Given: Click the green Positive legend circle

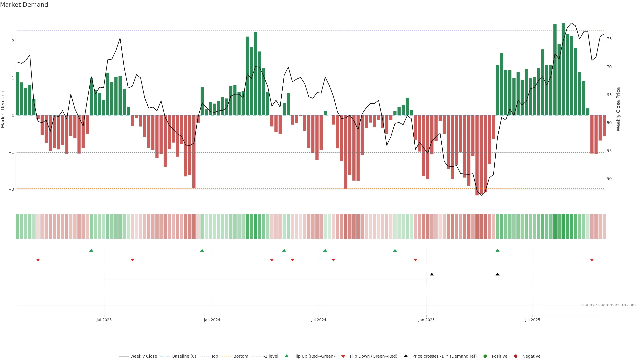Looking at the screenshot, I should (485, 356).
